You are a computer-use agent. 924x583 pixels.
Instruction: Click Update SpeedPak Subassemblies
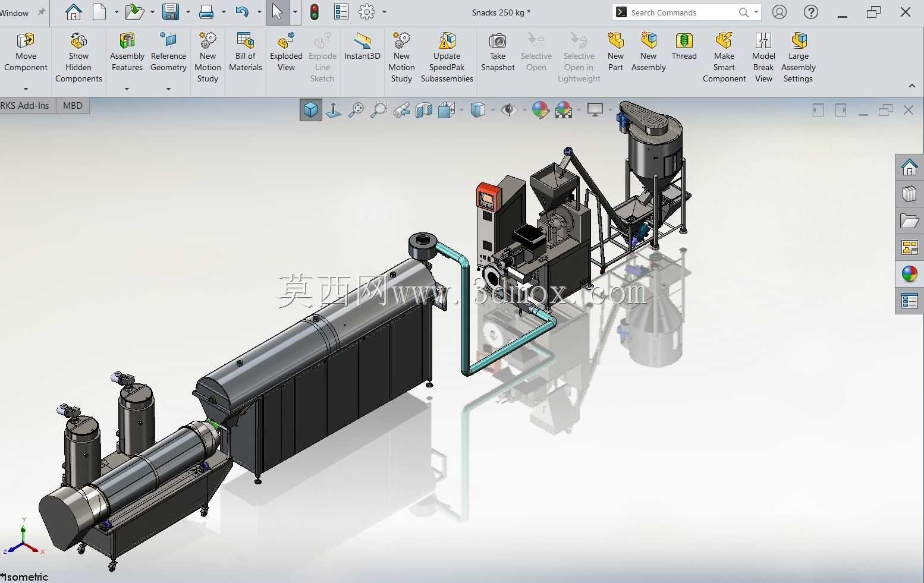pyautogui.click(x=447, y=57)
